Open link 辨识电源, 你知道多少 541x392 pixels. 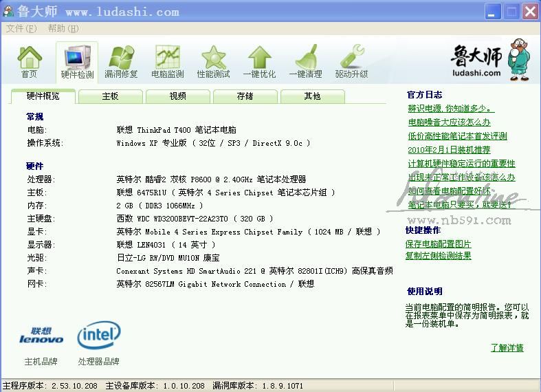click(x=451, y=109)
